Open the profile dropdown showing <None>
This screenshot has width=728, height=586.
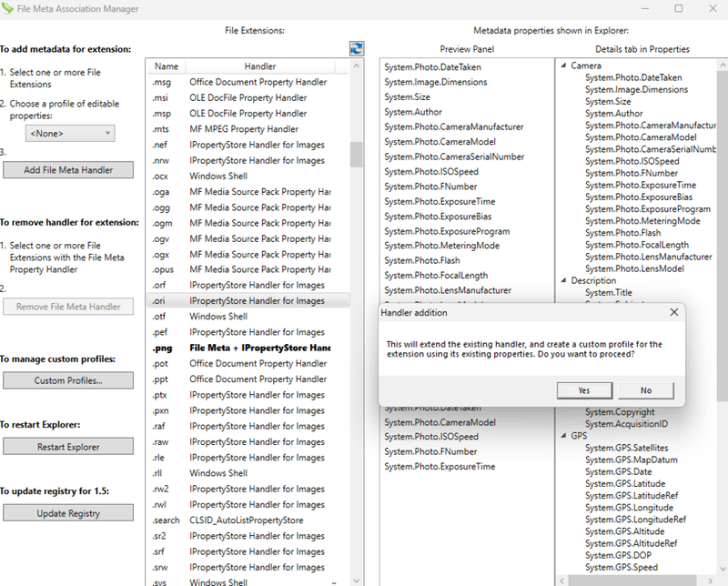click(x=70, y=133)
